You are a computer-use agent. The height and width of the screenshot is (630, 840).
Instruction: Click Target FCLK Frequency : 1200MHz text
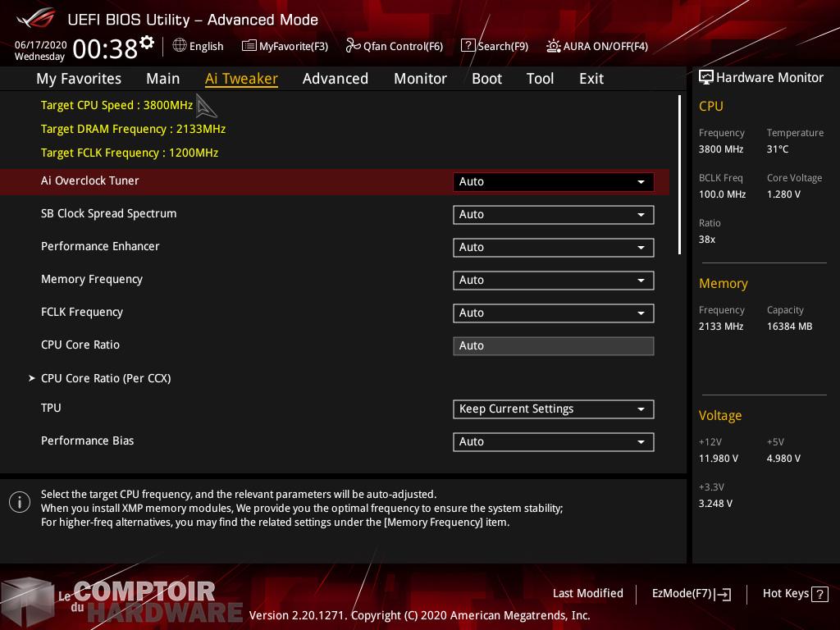coord(130,153)
